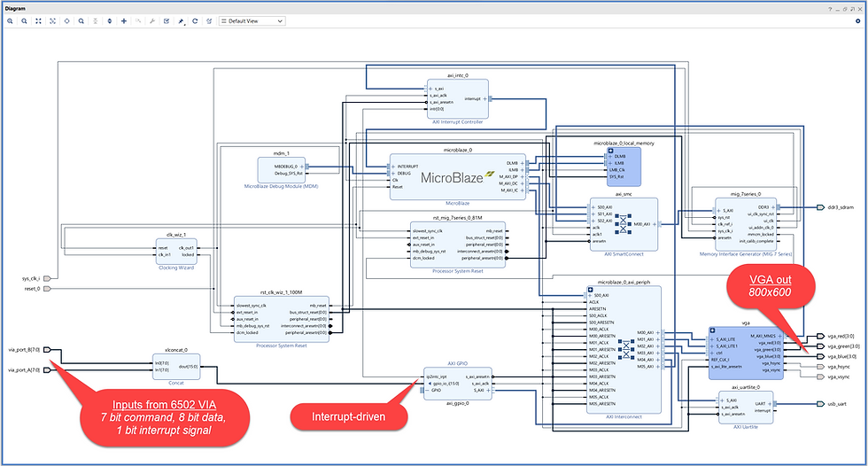Expand MBDEBUG_0 pin on mdm_1

click(302, 167)
